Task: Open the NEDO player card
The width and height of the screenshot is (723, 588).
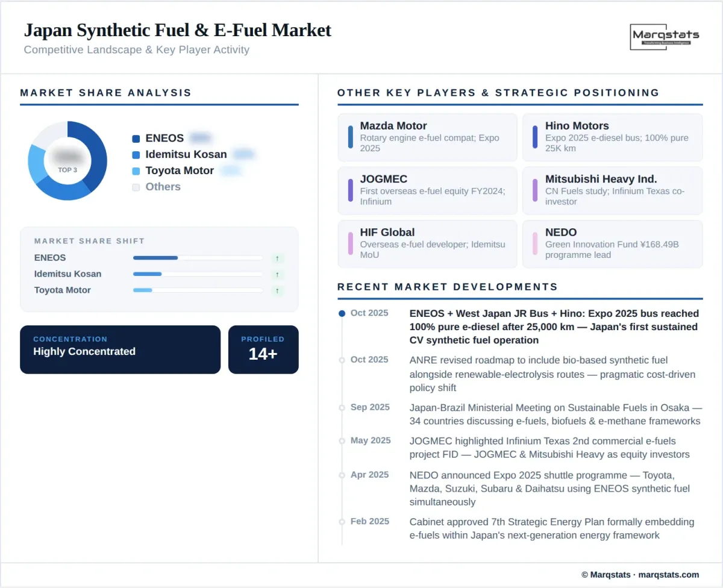Action: click(612, 244)
